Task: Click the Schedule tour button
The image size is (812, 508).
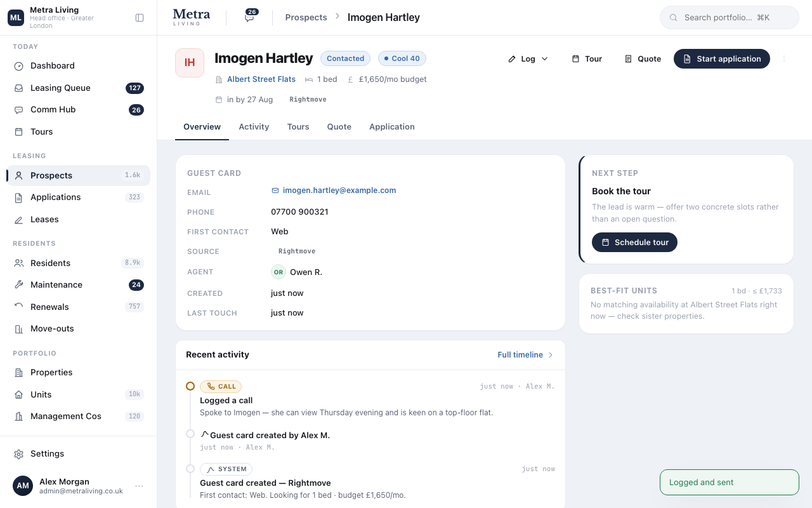Action: tap(634, 242)
